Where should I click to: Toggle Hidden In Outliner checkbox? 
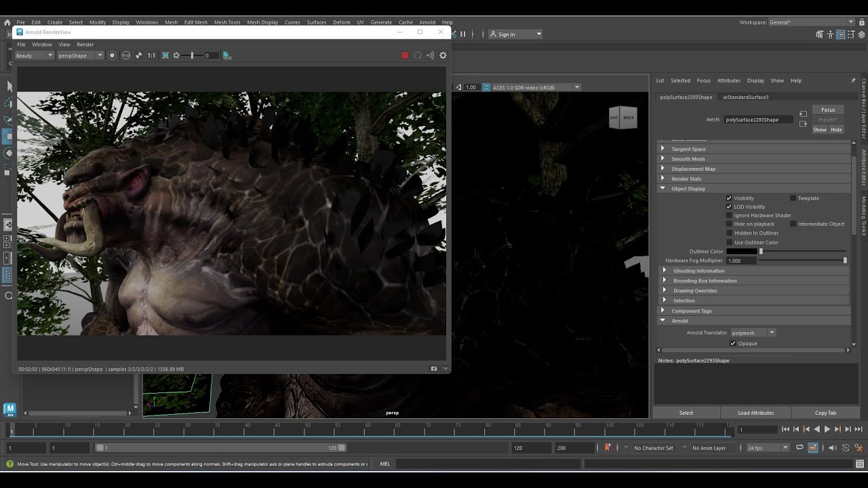[x=729, y=233]
